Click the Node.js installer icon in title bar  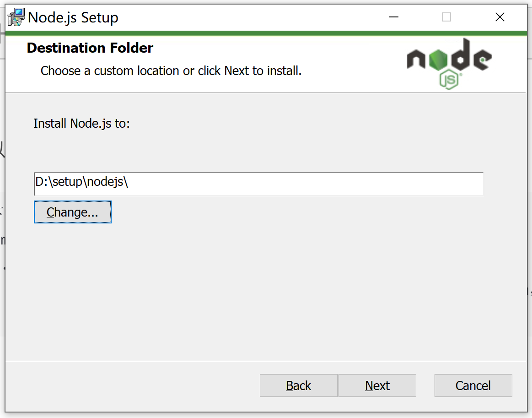16,17
